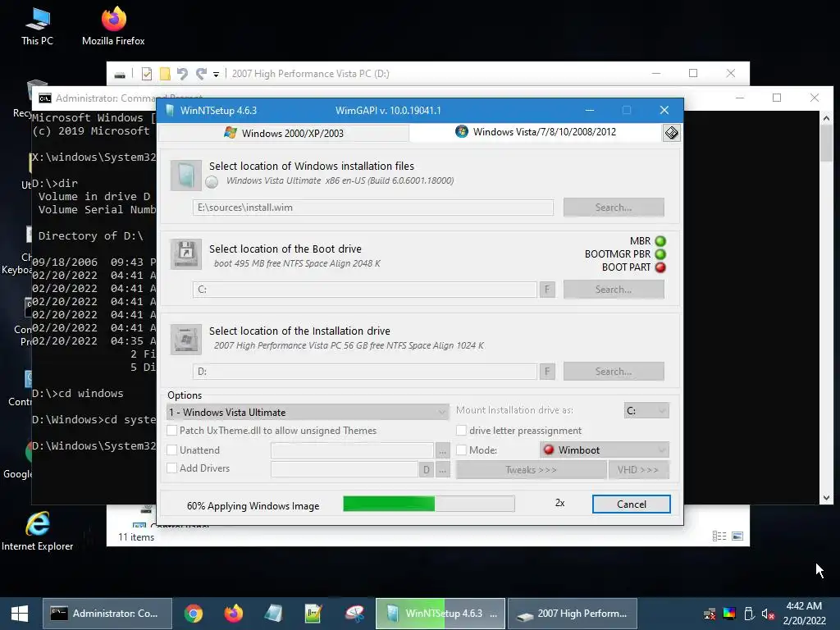This screenshot has height=630, width=840.
Task: Click the VHD >>> expander button
Action: coord(638,470)
